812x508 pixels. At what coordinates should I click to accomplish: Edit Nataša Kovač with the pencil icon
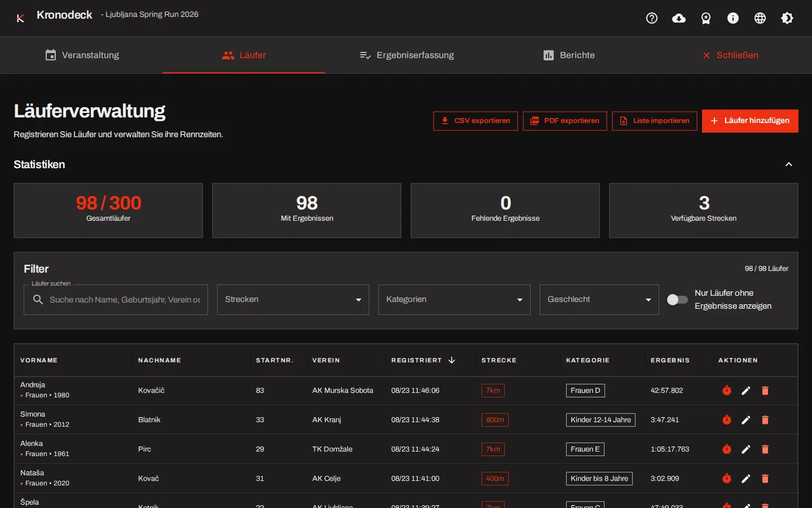click(746, 479)
